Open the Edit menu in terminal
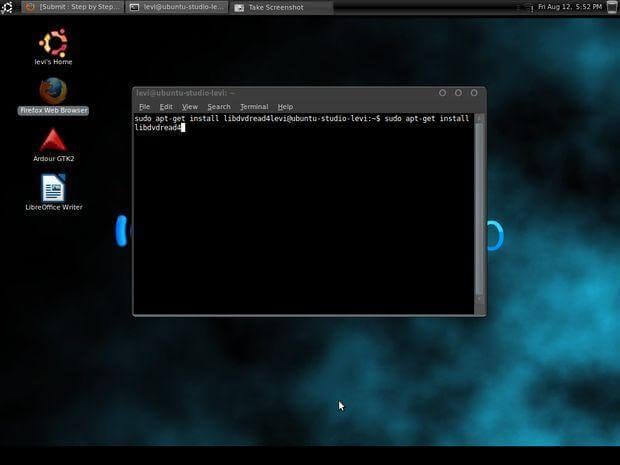The image size is (620, 465). (x=166, y=107)
